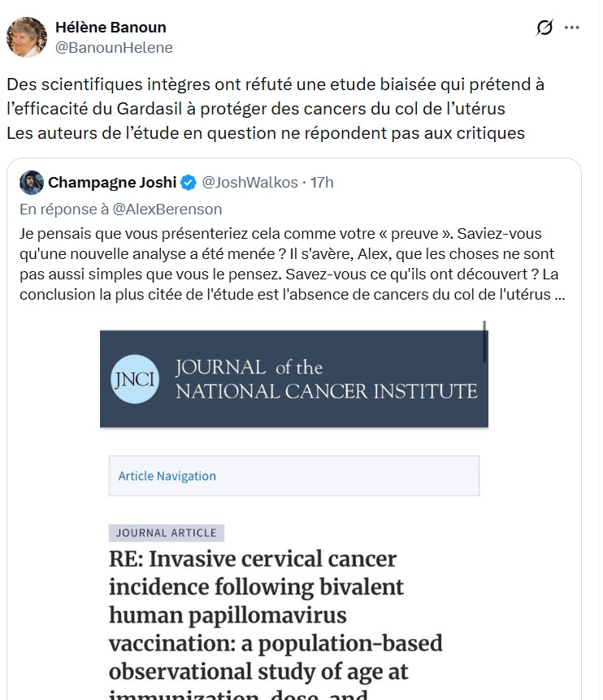Viewport: 603px width, 700px height.
Task: Click the JOURNAL ARTICLE tag
Action: (x=167, y=533)
